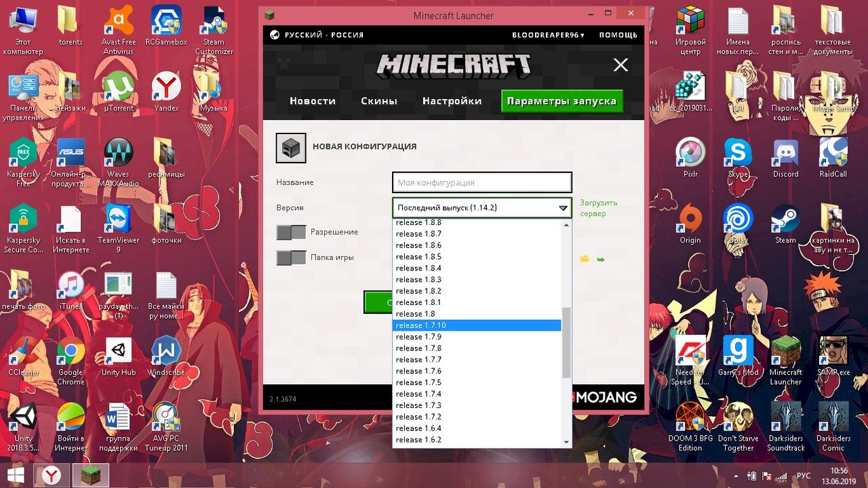
Task: Select release 1.6.4 entry
Action: pos(477,428)
